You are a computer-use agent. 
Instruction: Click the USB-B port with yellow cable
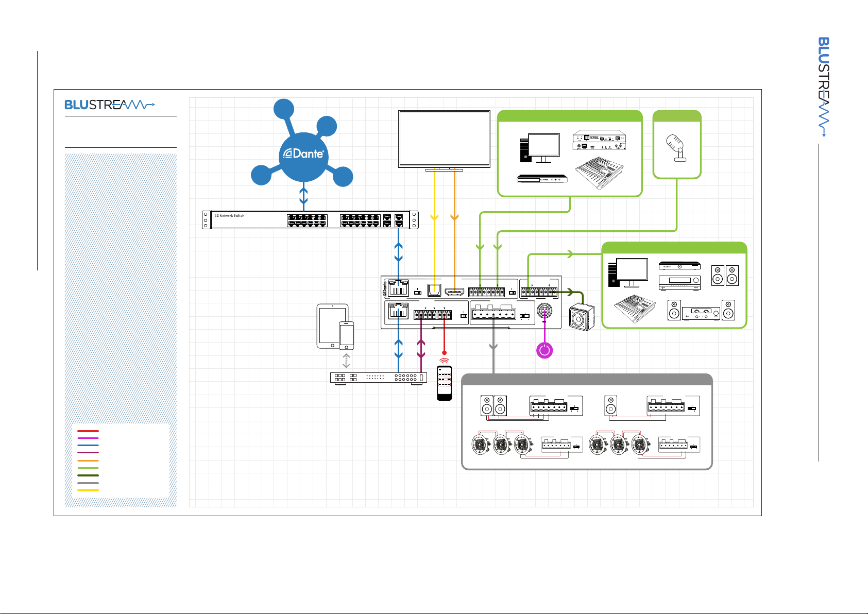[434, 291]
